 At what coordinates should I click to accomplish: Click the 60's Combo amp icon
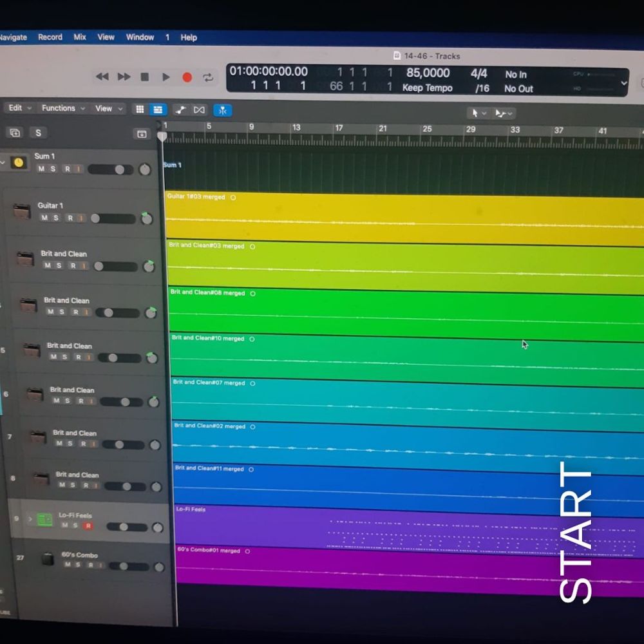[x=48, y=559]
